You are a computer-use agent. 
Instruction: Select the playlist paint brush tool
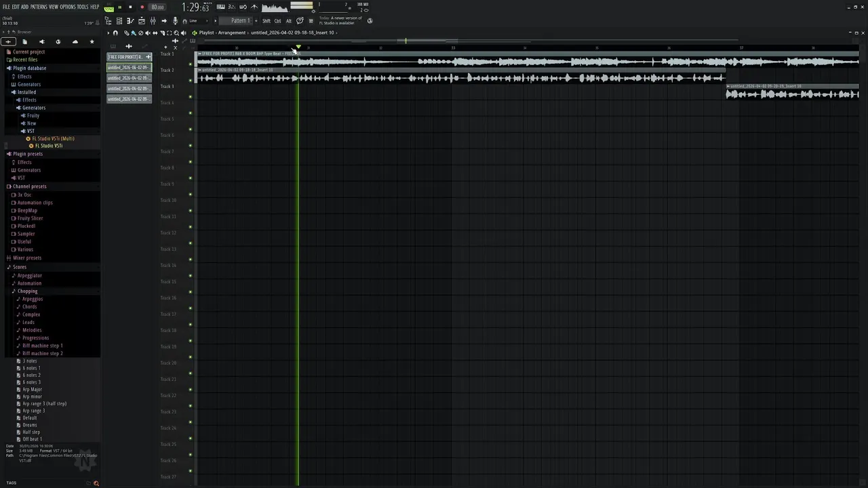click(x=134, y=33)
